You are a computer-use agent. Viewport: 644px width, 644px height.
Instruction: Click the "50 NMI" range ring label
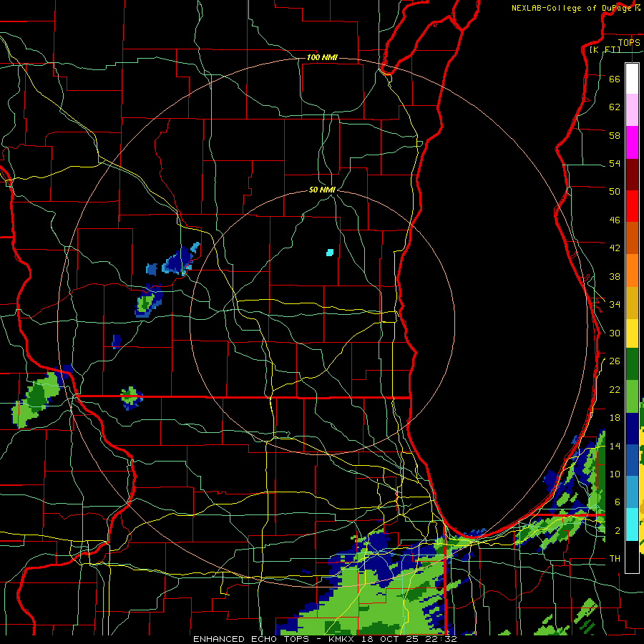pos(323,190)
